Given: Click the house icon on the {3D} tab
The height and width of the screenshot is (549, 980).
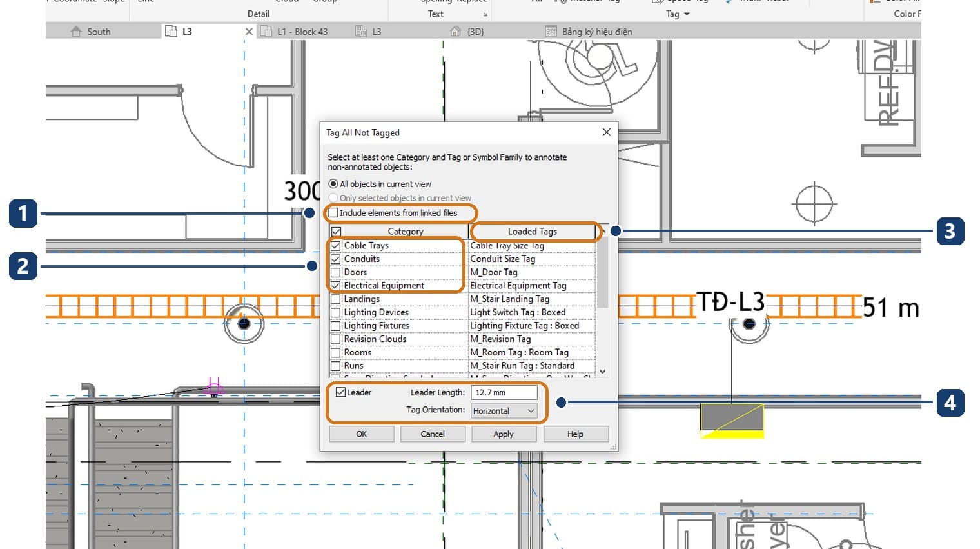Looking at the screenshot, I should 456,32.
